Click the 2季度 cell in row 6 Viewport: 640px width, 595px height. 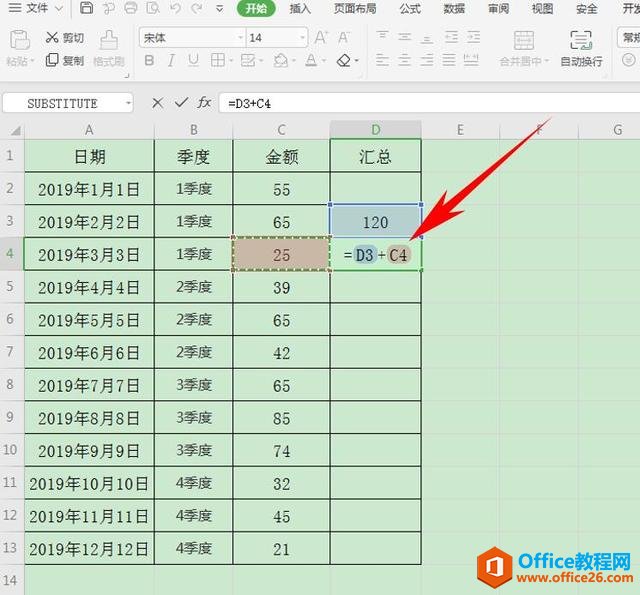click(193, 320)
